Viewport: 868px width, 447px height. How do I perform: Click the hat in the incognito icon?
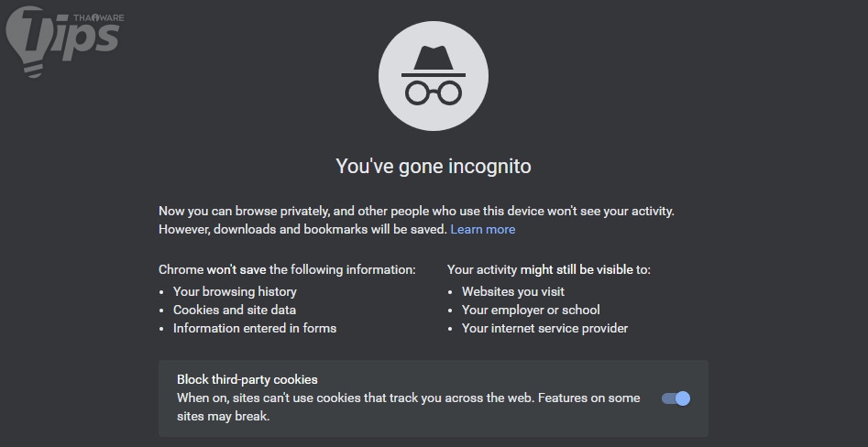[434, 60]
